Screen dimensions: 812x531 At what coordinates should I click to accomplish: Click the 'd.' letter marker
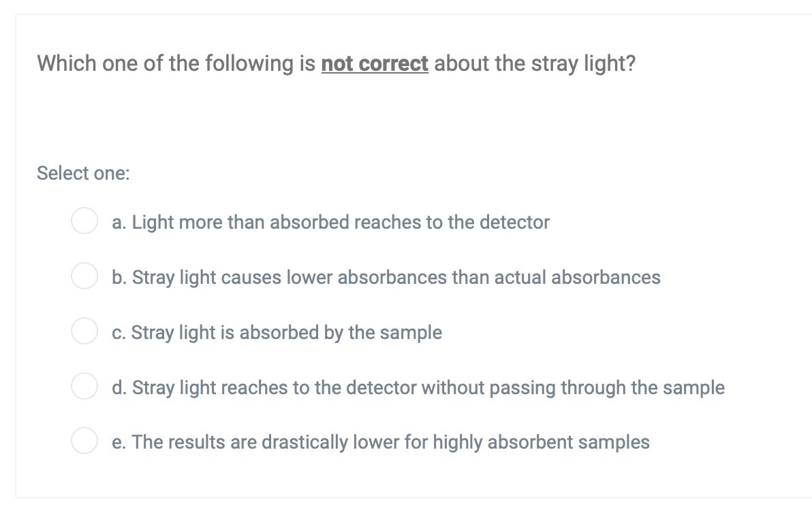(x=119, y=387)
